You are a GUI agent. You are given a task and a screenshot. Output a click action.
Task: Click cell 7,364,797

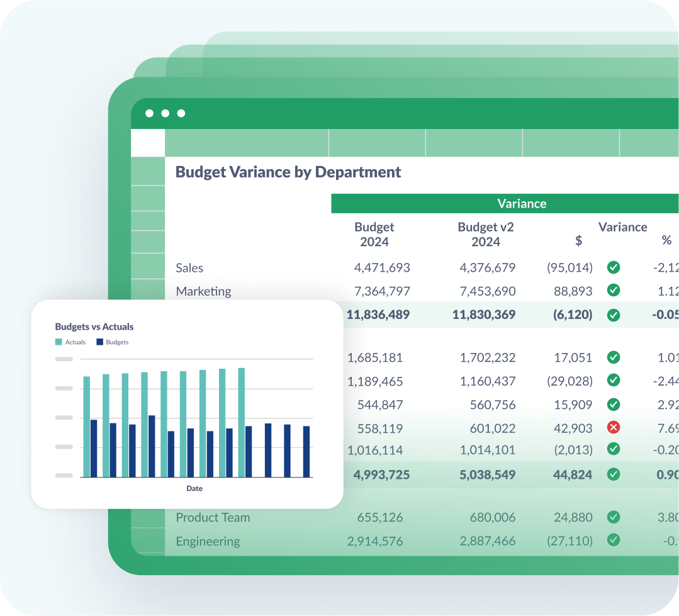[x=382, y=291]
